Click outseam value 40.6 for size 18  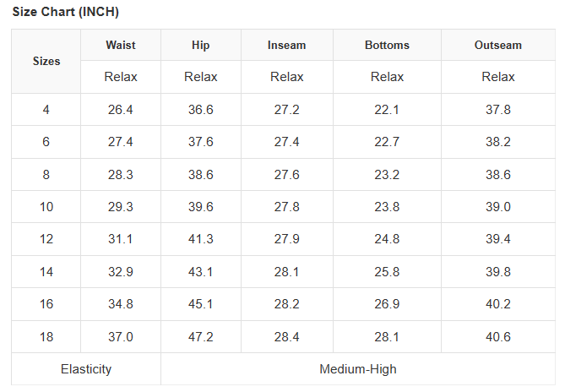coord(498,337)
